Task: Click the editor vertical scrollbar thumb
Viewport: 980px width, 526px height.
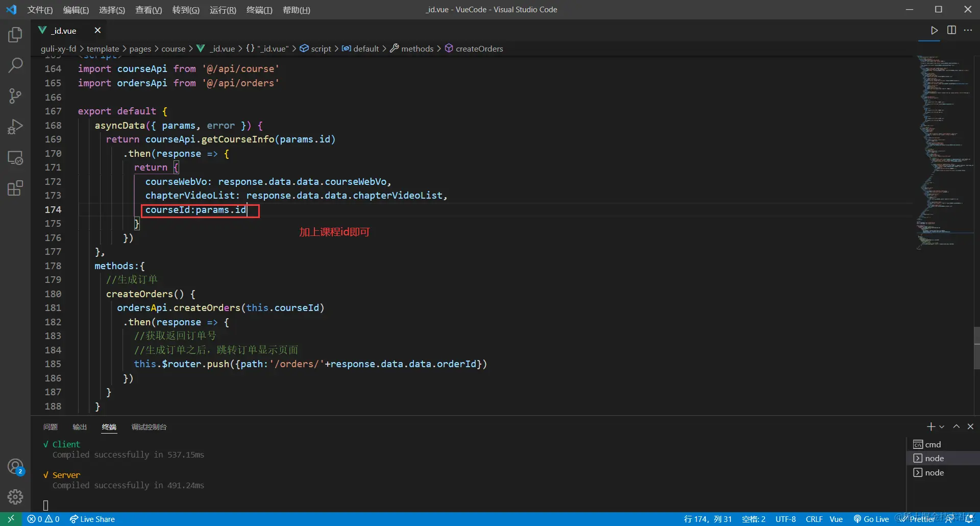Action: point(977,348)
